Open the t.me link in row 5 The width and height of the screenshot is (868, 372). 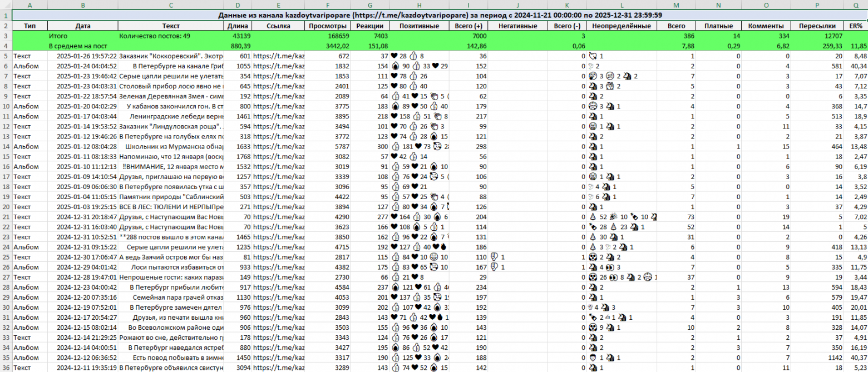click(x=279, y=56)
